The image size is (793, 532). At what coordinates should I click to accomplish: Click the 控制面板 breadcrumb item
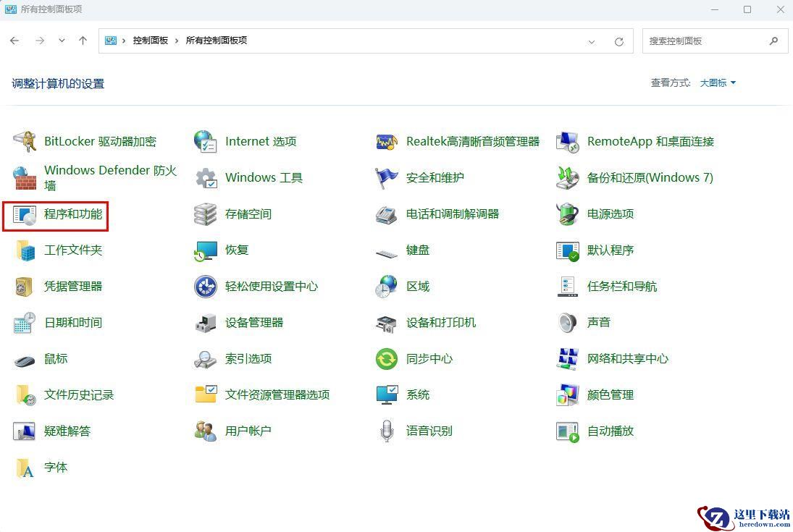click(x=150, y=41)
